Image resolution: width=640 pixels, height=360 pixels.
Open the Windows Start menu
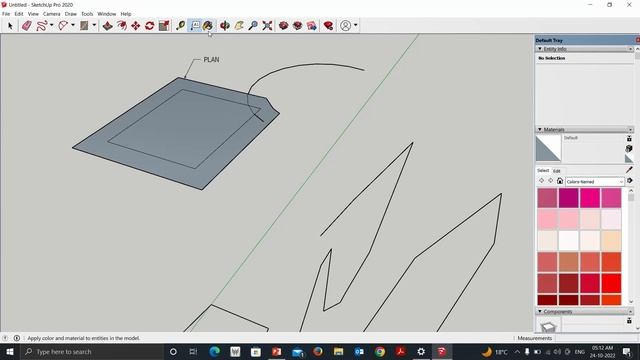point(10,351)
